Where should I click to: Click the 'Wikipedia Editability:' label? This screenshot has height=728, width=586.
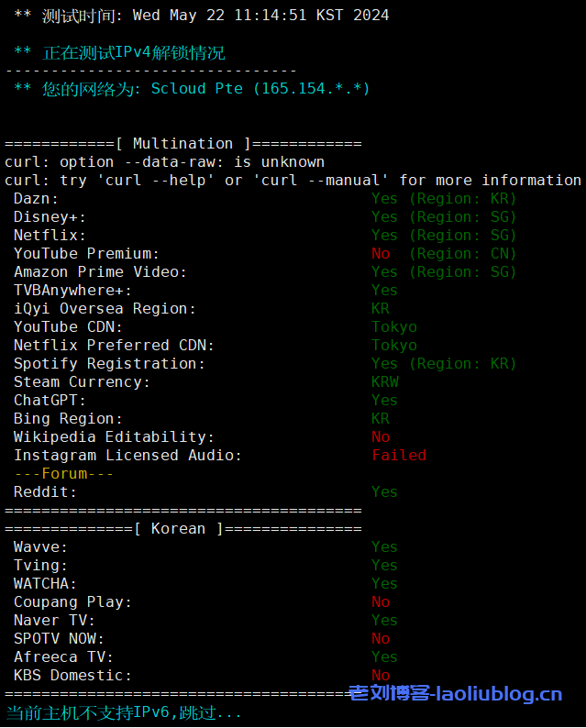(114, 436)
